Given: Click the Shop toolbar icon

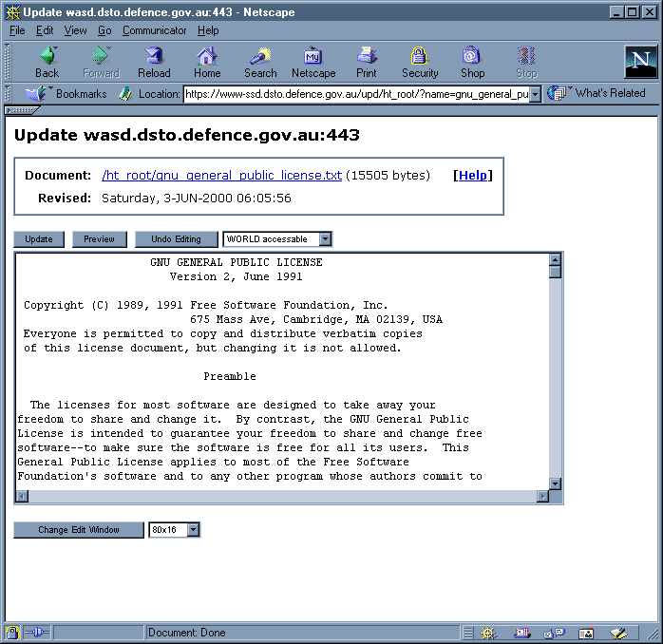Looking at the screenshot, I should tap(472, 62).
